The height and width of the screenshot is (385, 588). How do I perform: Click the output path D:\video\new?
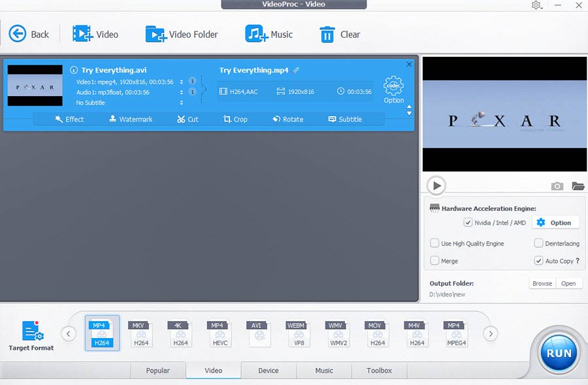pyautogui.click(x=448, y=294)
